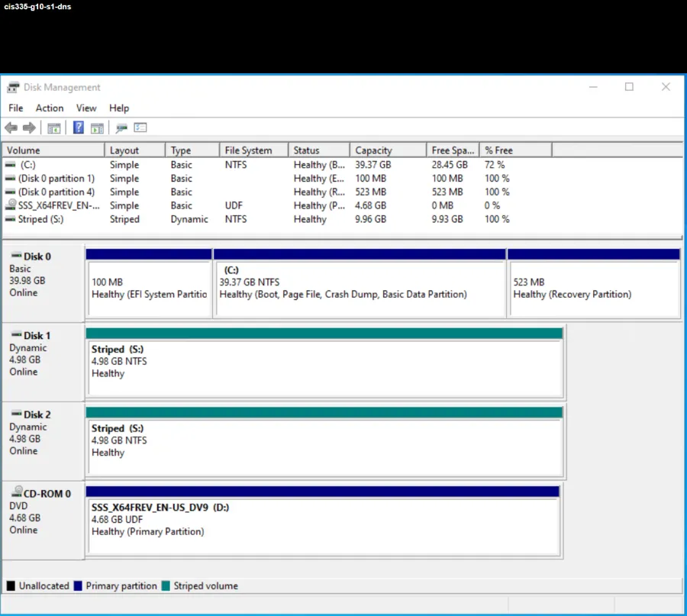
Task: Open Help via blue question mark icon
Action: (x=79, y=127)
